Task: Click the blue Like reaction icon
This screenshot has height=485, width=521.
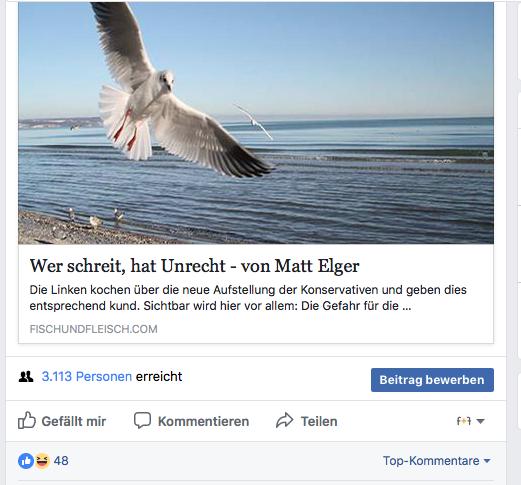Action: (26, 461)
